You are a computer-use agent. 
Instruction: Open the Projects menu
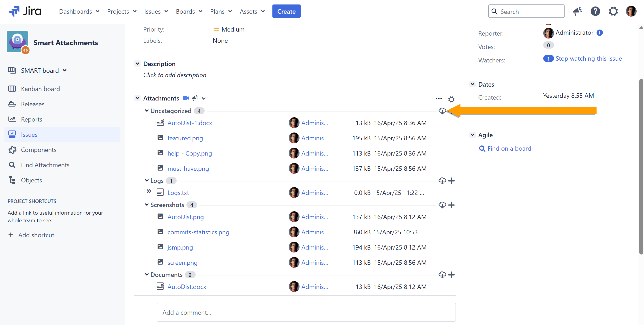coord(122,11)
